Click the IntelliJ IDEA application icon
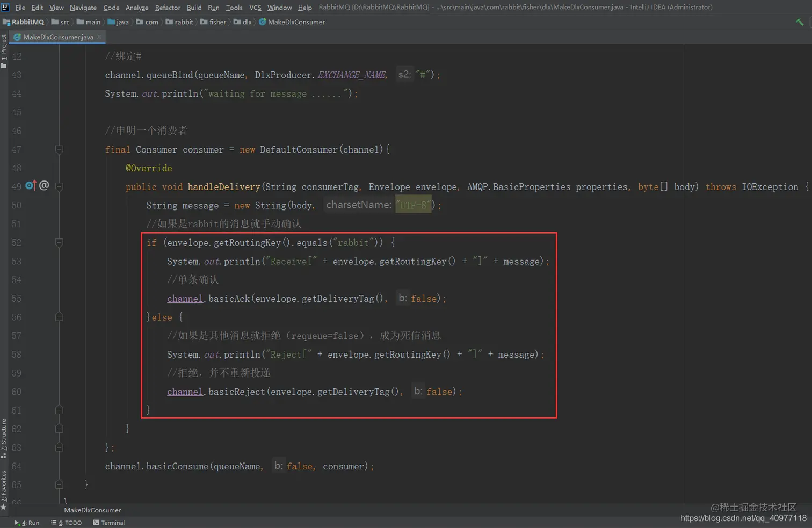 5,7
